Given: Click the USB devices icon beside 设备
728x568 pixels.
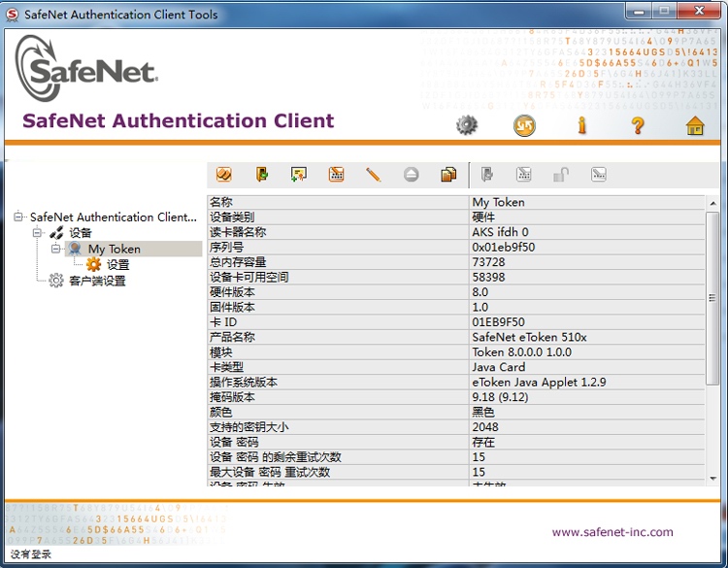Looking at the screenshot, I should click(x=56, y=232).
